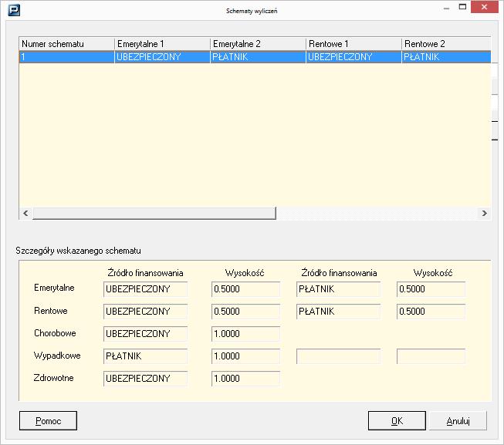Click the Chorobowe row label

click(x=55, y=333)
